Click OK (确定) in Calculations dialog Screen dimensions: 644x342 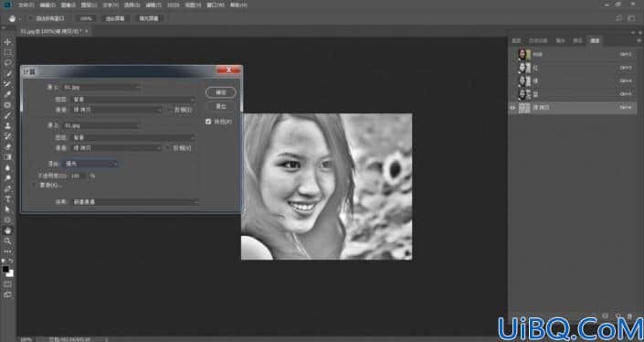[221, 92]
